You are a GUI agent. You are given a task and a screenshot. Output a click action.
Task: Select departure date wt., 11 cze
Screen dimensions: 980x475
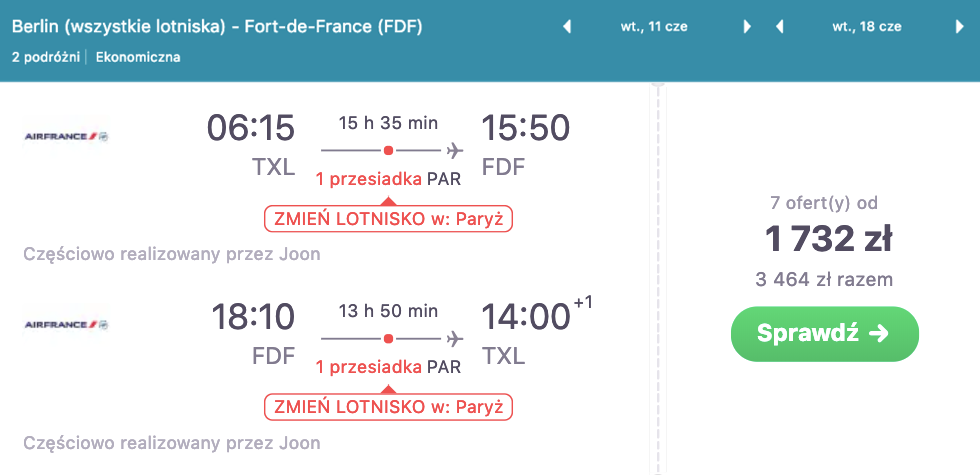657,27
